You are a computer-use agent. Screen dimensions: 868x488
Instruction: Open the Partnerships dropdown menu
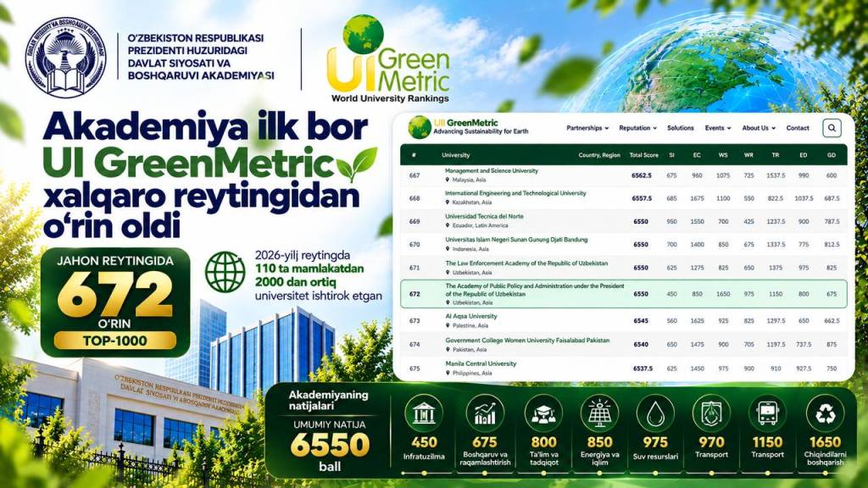(587, 128)
